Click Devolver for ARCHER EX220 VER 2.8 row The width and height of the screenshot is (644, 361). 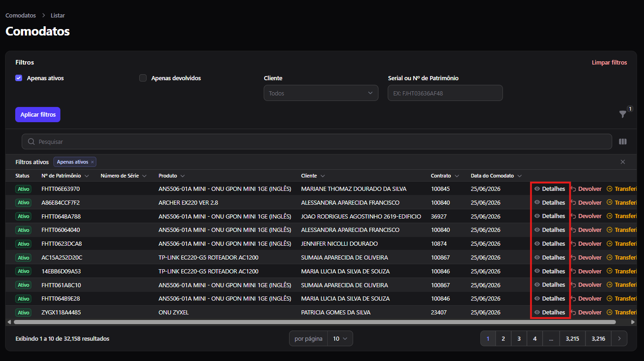click(586, 202)
